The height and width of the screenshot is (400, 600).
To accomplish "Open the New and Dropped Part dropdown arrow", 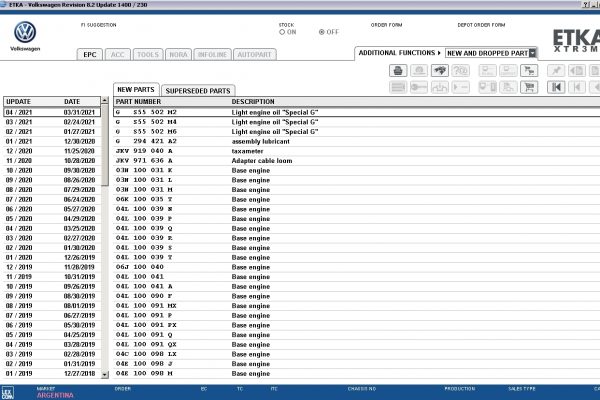I will tap(532, 53).
